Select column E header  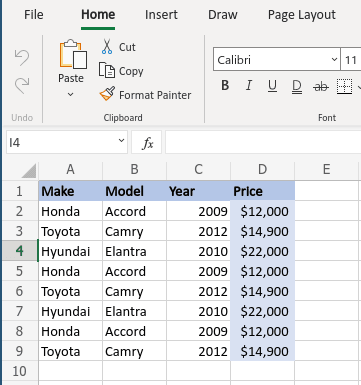[326, 170]
